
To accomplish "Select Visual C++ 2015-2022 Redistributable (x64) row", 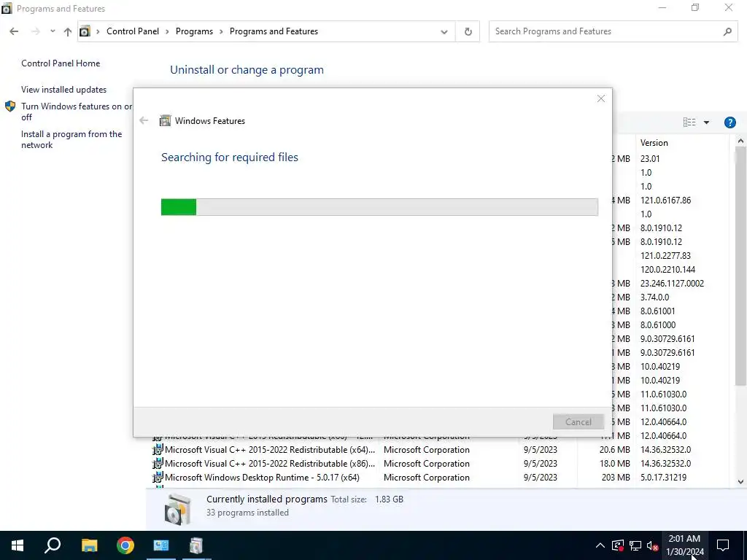I will click(x=438, y=449).
